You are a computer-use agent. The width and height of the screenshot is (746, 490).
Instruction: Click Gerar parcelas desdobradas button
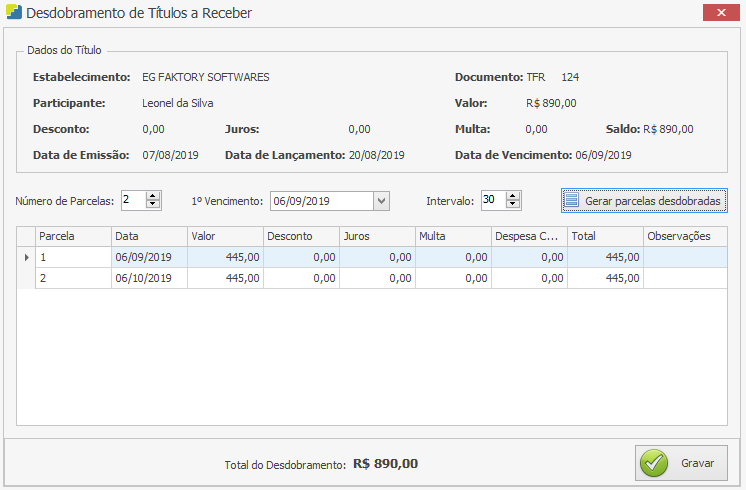(643, 201)
